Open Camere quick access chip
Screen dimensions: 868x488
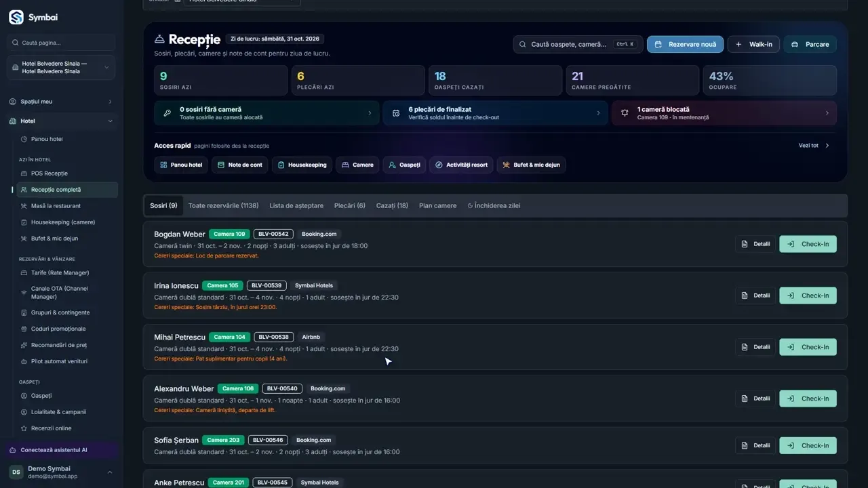[x=357, y=165]
